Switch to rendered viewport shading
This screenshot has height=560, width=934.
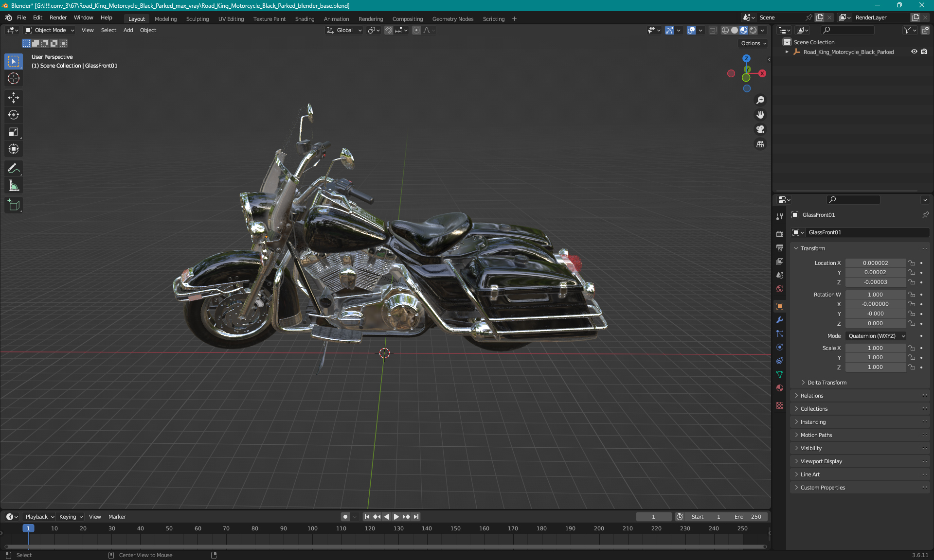click(x=753, y=30)
